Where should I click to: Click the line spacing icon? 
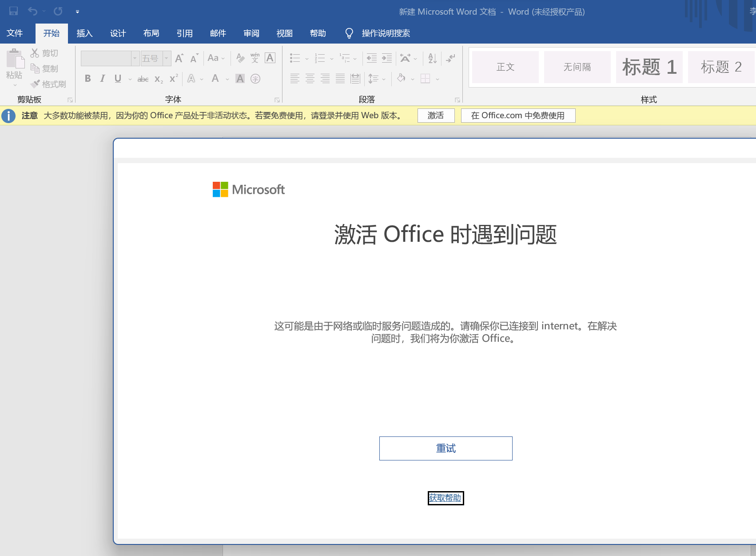[374, 79]
